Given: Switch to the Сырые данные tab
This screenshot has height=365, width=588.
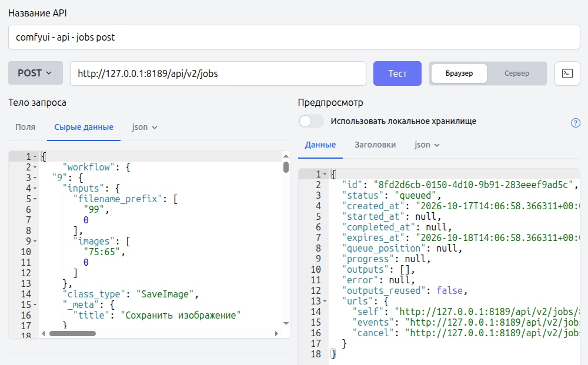Looking at the screenshot, I should [83, 128].
